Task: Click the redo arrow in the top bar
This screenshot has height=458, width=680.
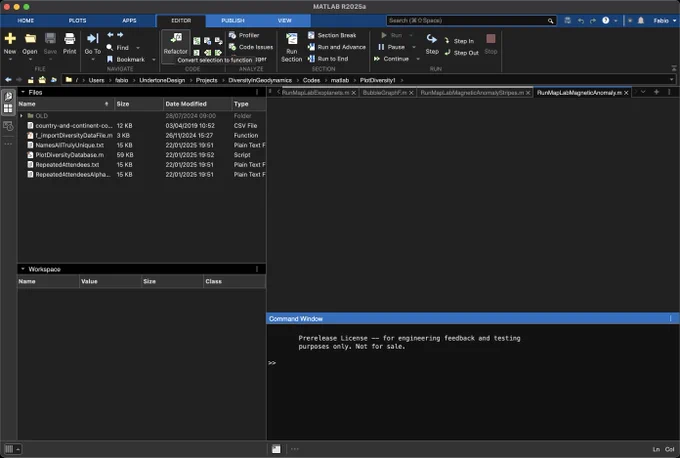Action: pos(593,20)
